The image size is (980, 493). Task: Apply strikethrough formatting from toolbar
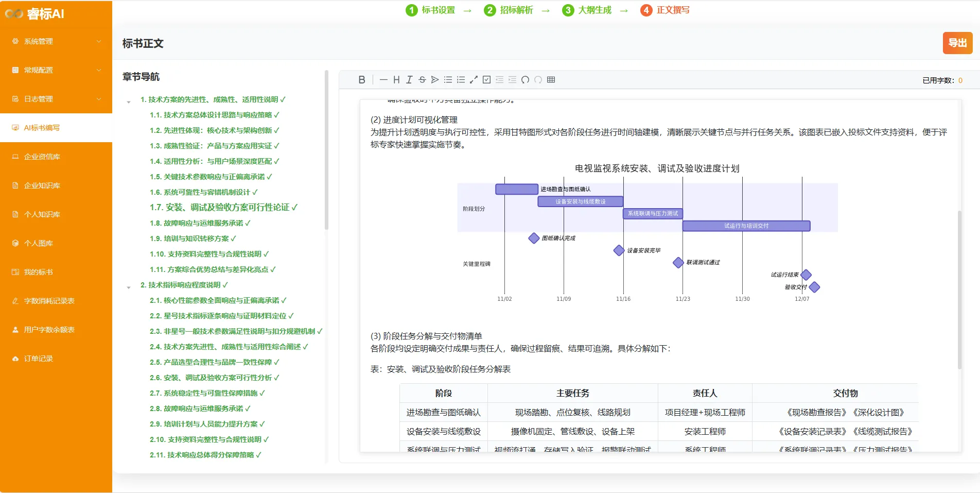[422, 80]
